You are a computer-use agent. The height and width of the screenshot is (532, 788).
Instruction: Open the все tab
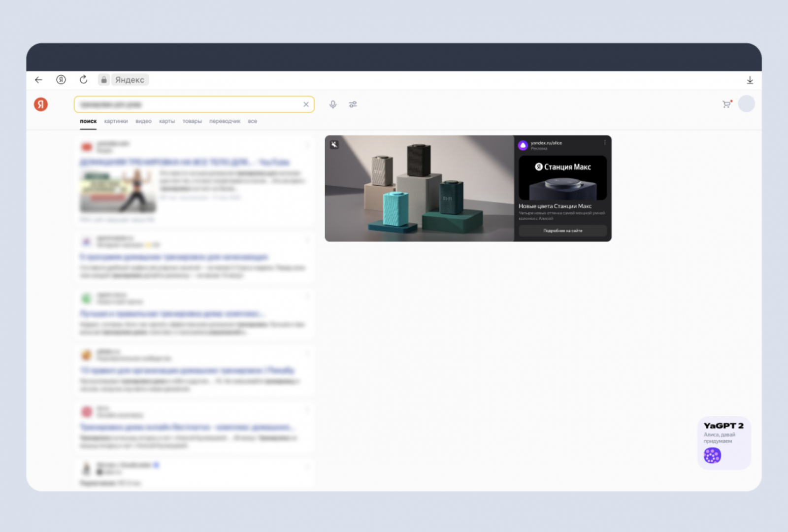(x=253, y=121)
